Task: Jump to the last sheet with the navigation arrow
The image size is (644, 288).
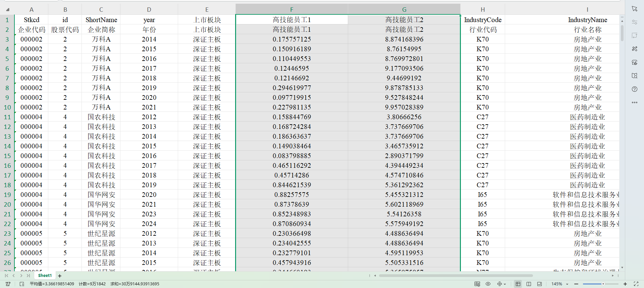Action: pos(28,276)
